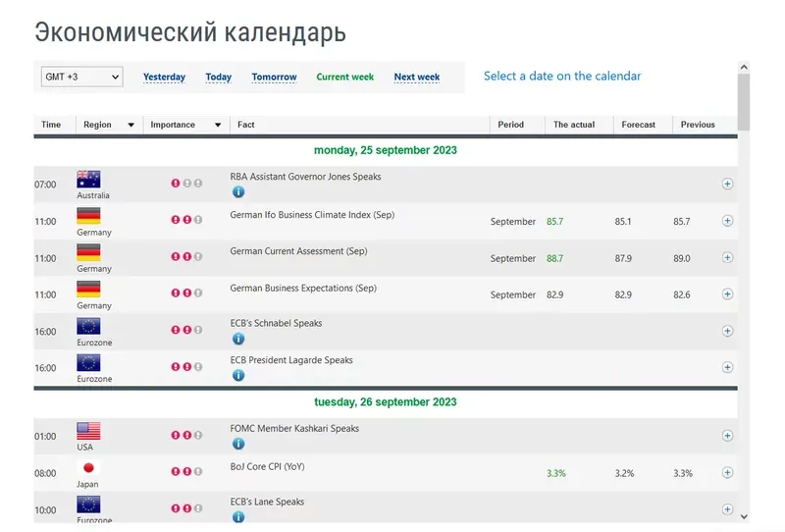Click The actual column header

[574, 125]
